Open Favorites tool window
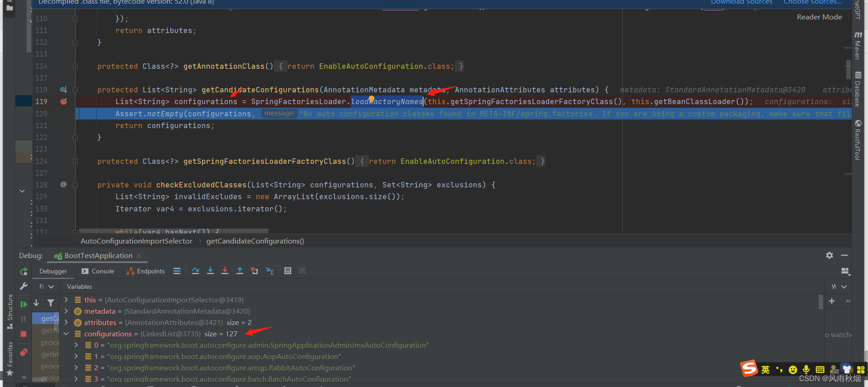The image size is (868, 387). coord(10,359)
